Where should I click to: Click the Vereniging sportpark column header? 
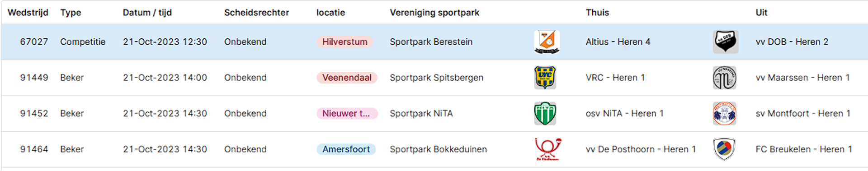coord(434,13)
